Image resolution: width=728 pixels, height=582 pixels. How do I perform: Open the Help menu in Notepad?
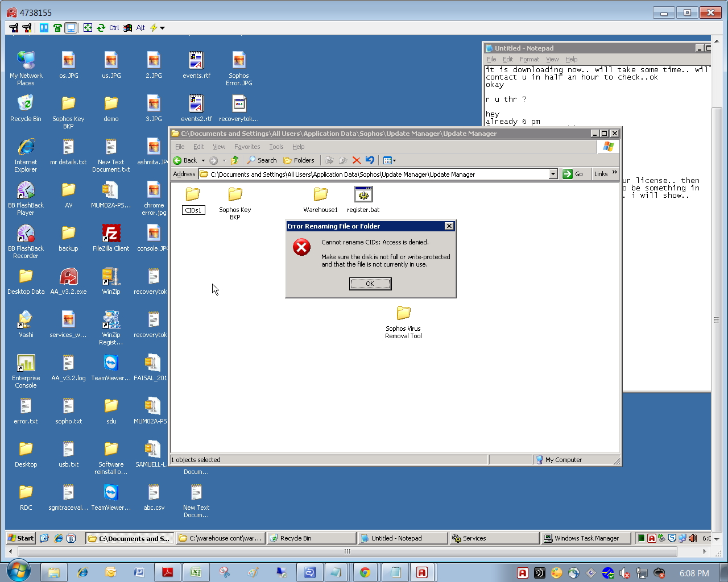572,59
